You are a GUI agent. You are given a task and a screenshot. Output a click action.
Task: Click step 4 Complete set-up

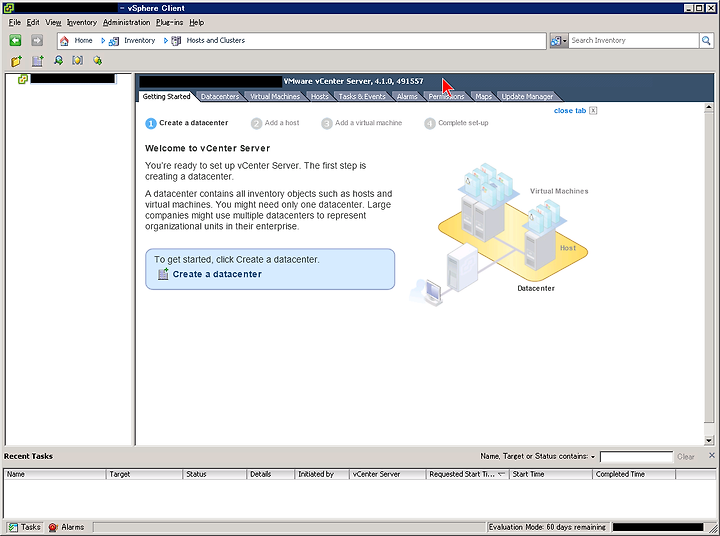coord(456,123)
